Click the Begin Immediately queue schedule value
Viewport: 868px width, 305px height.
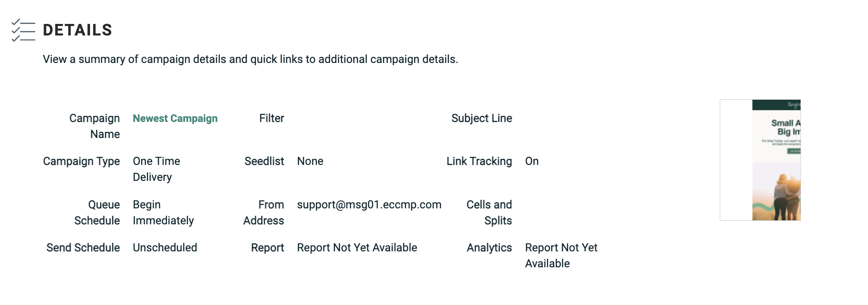pyautogui.click(x=163, y=212)
